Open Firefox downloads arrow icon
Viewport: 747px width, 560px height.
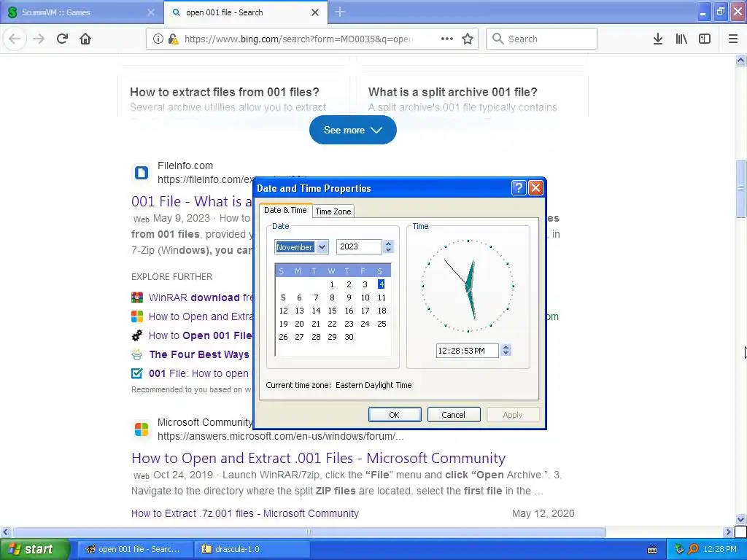tap(658, 39)
